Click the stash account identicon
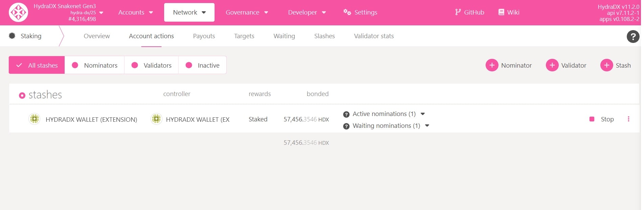Image resolution: width=644 pixels, height=210 pixels. click(x=34, y=119)
